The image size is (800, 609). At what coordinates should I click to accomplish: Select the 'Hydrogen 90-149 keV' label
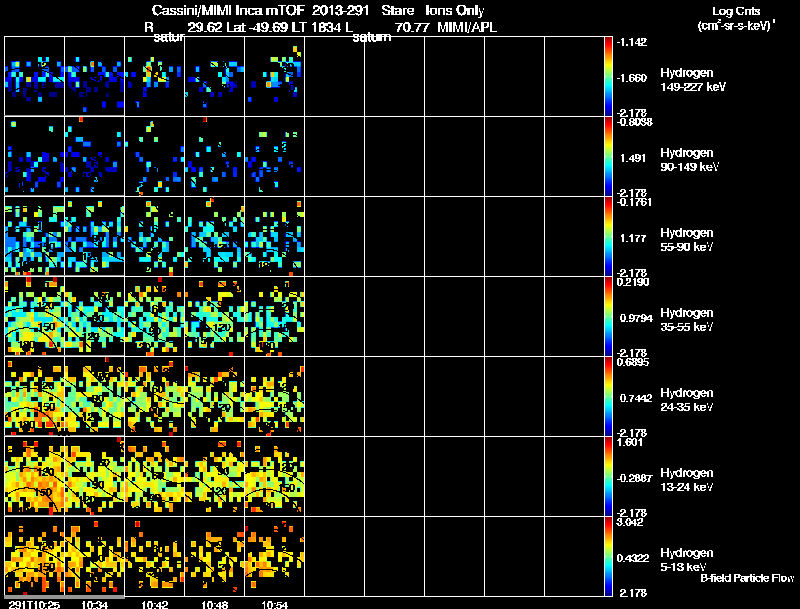click(x=689, y=160)
